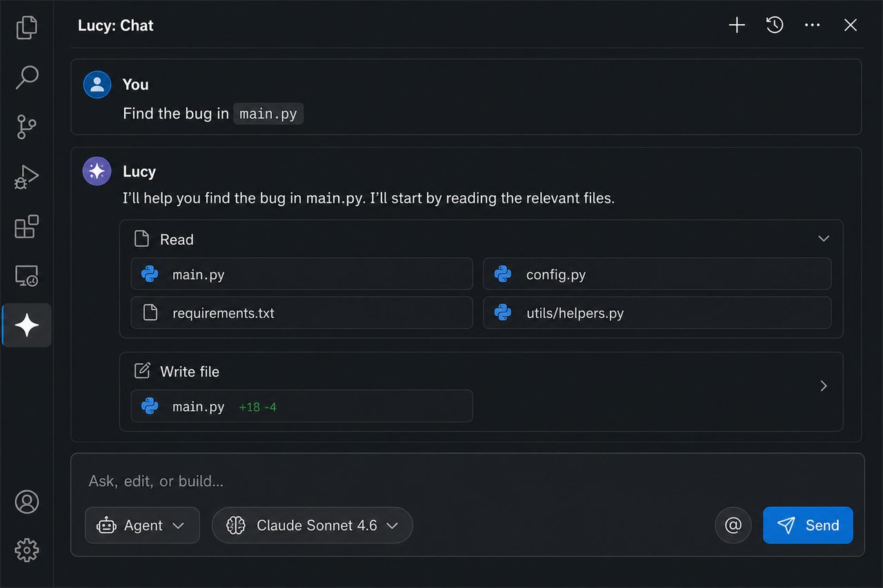Open the Accounts profile icon
This screenshot has width=883, height=588.
27,502
